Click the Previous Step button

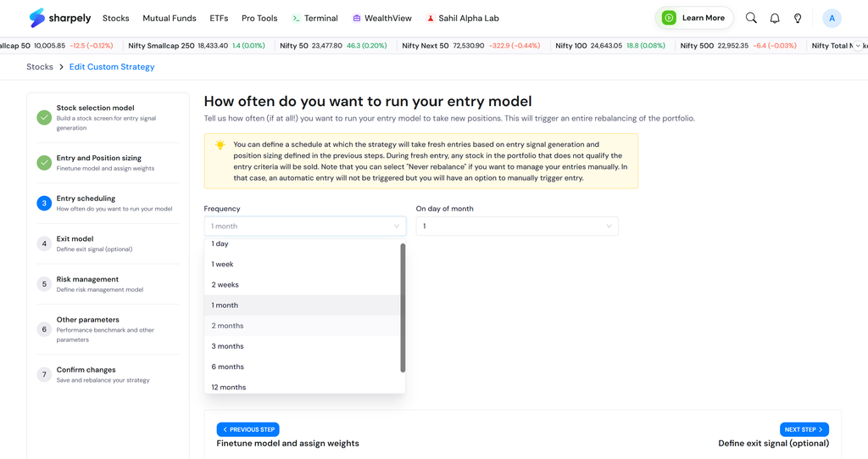pyautogui.click(x=248, y=429)
